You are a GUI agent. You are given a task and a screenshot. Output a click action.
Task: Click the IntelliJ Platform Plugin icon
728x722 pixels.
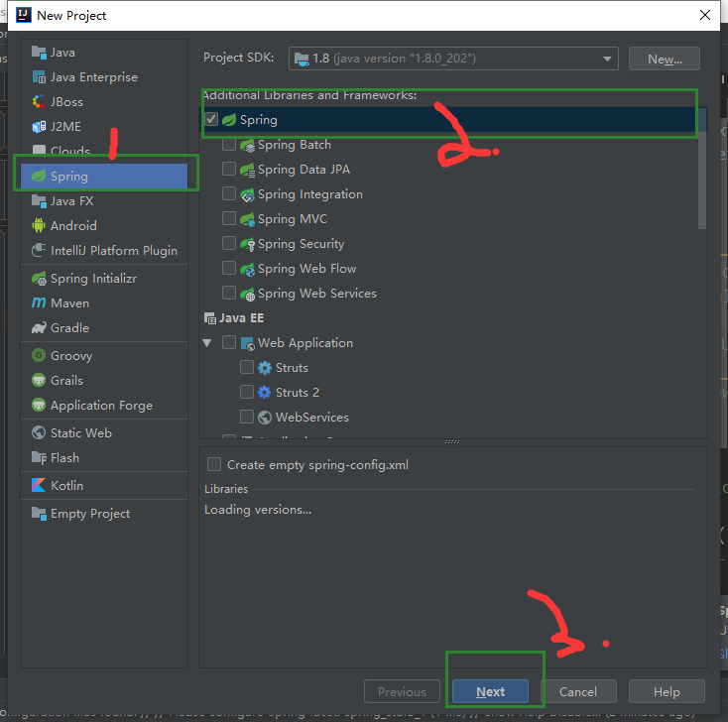[x=39, y=250]
